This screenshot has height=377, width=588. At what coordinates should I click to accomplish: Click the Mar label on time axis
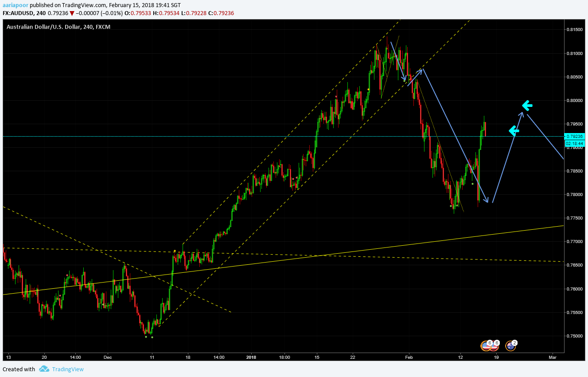coord(552,357)
